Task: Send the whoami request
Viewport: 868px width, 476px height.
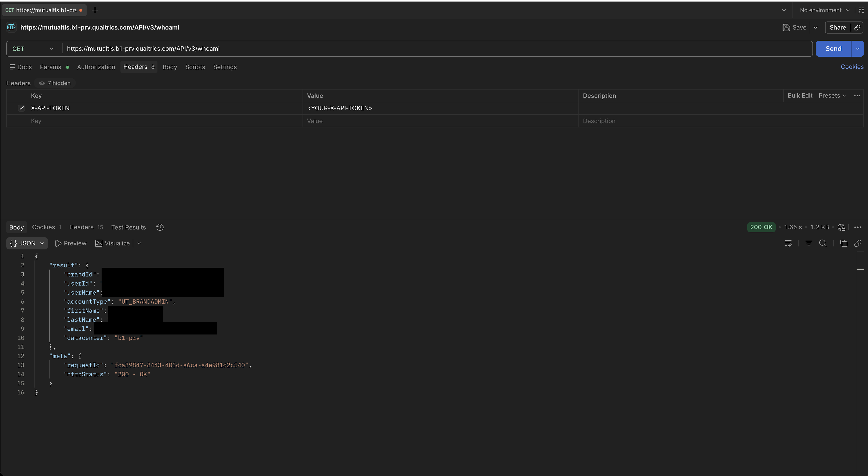Action: tap(833, 49)
